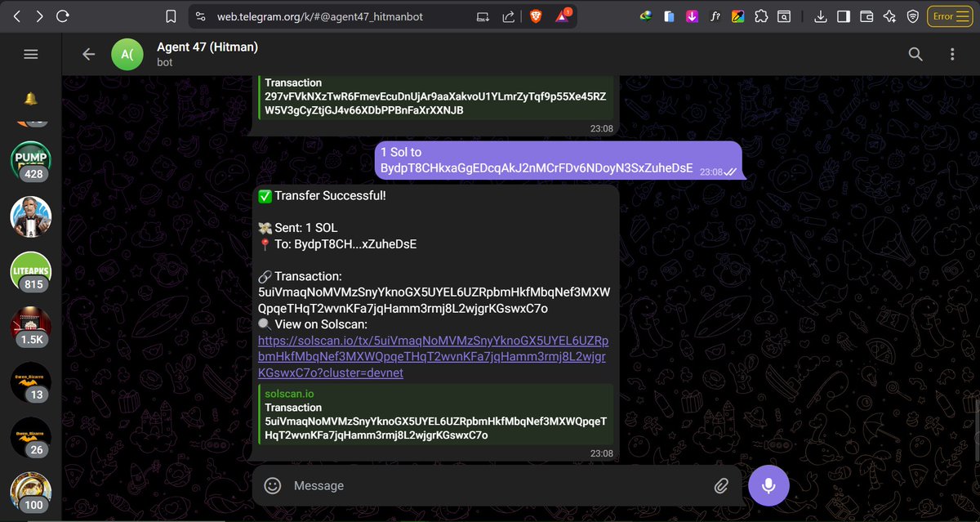Open site settings icon in address bar
This screenshot has height=522, width=980.
coord(201,16)
